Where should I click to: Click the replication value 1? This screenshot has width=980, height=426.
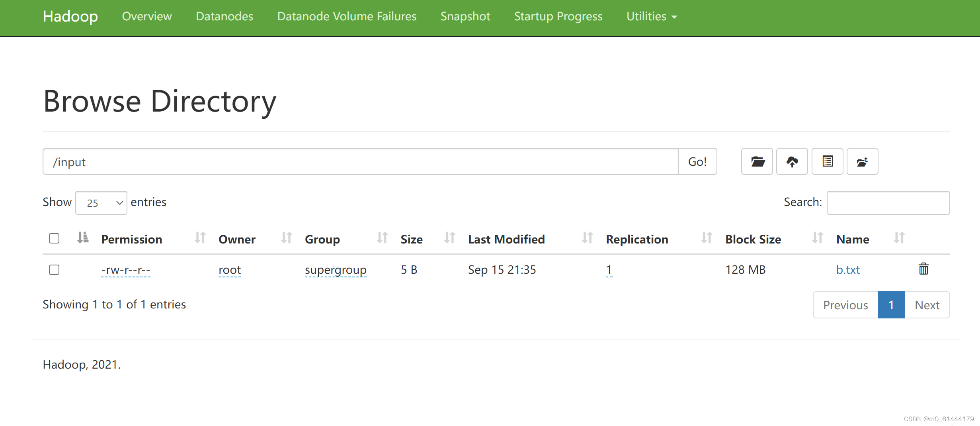click(x=609, y=270)
